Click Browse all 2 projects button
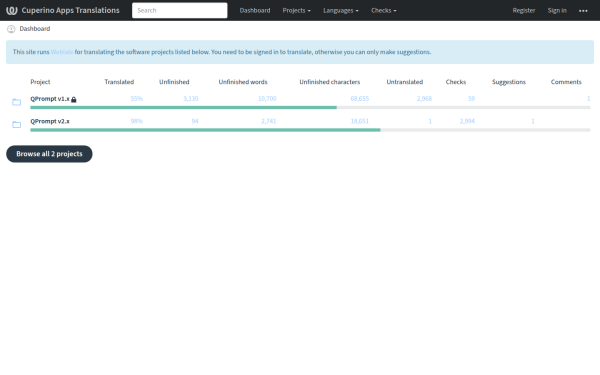Viewport: 600px width, 375px height. point(49,154)
